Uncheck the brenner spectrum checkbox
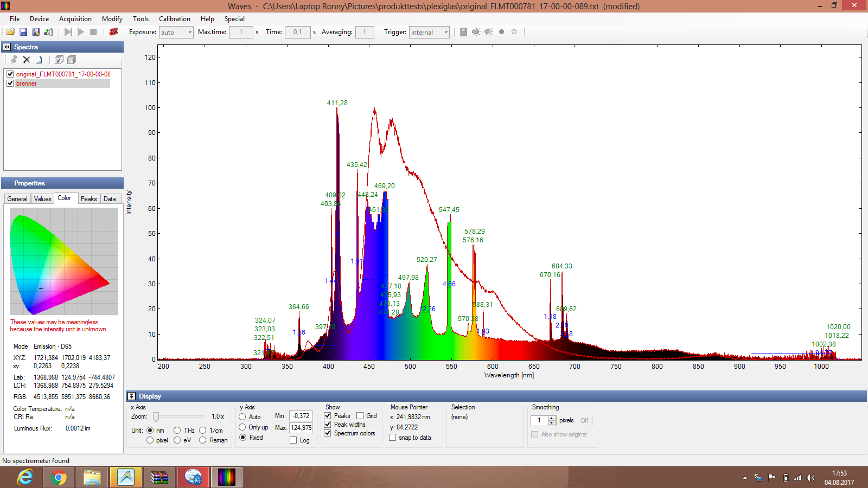 pyautogui.click(x=10, y=84)
